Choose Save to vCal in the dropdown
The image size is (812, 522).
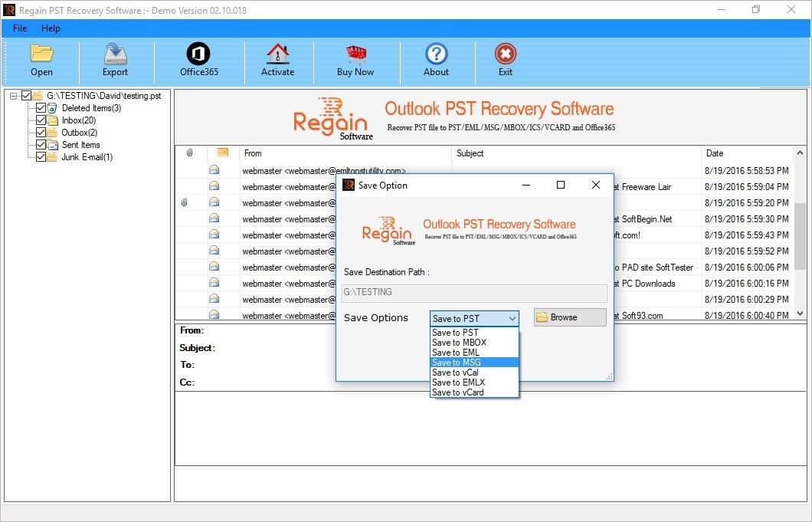pos(474,373)
